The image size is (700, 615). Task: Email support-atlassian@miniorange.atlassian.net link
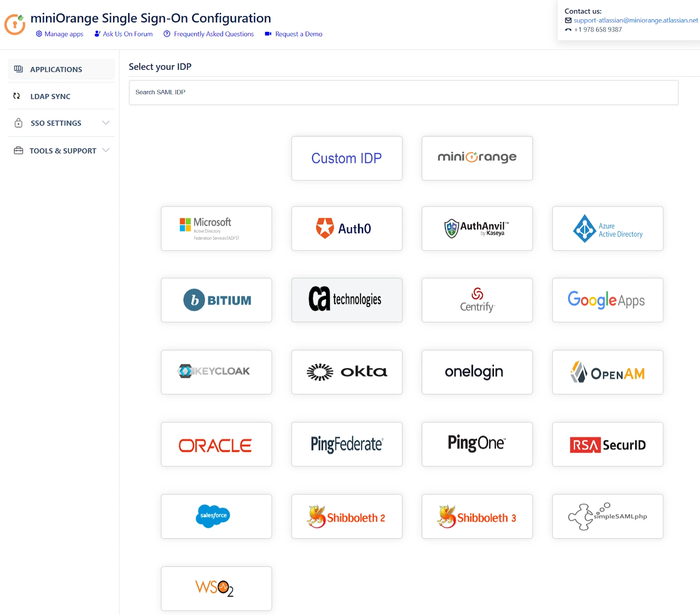636,21
